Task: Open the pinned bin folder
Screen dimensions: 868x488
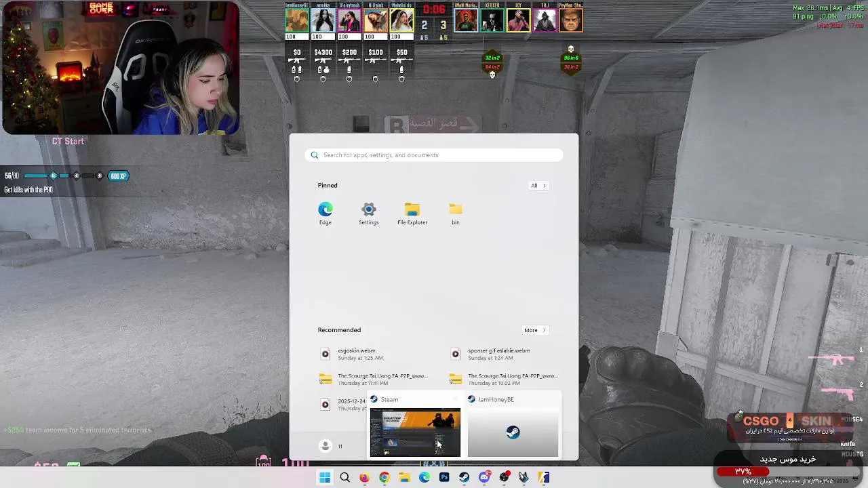Action: (456, 213)
